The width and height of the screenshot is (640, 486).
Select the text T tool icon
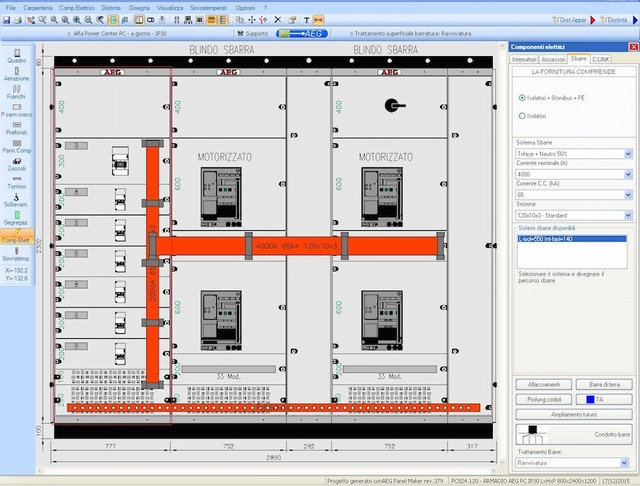click(x=306, y=20)
